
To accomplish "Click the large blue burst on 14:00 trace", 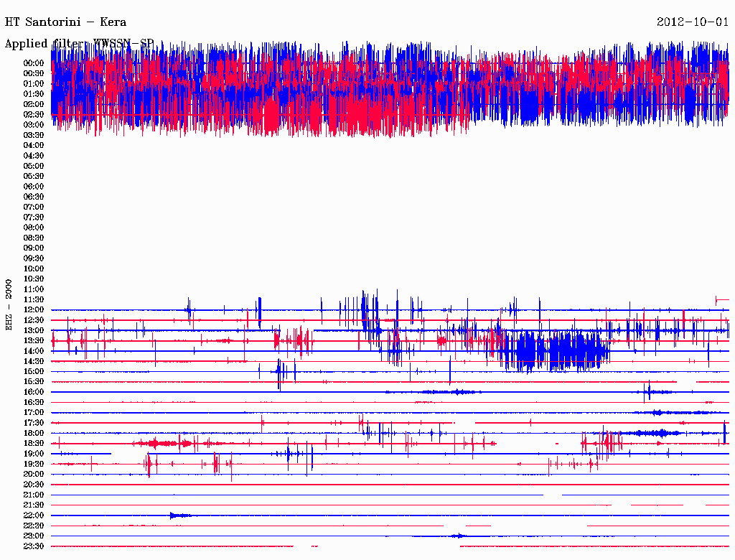I will (556, 350).
